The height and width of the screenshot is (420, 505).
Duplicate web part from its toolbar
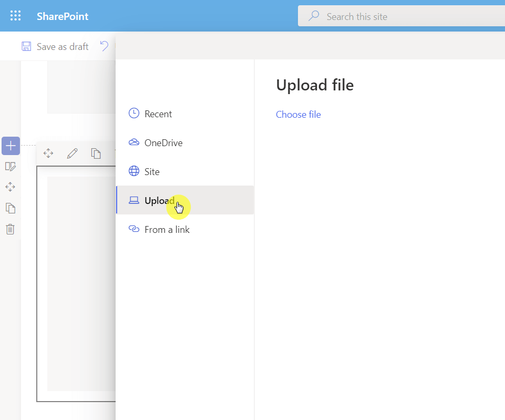click(96, 153)
